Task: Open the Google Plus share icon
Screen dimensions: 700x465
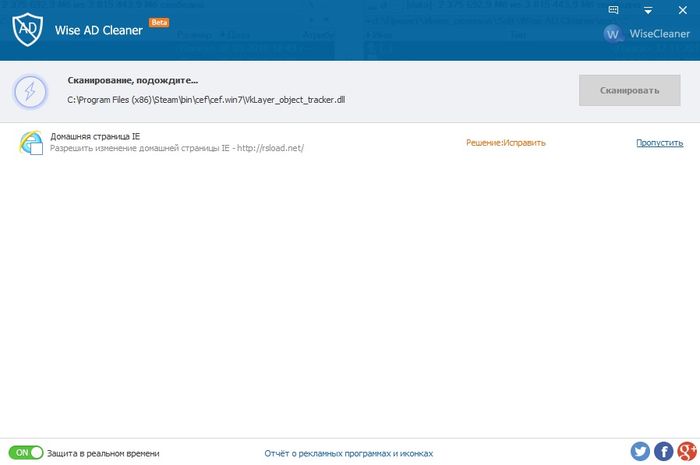Action: point(687,452)
